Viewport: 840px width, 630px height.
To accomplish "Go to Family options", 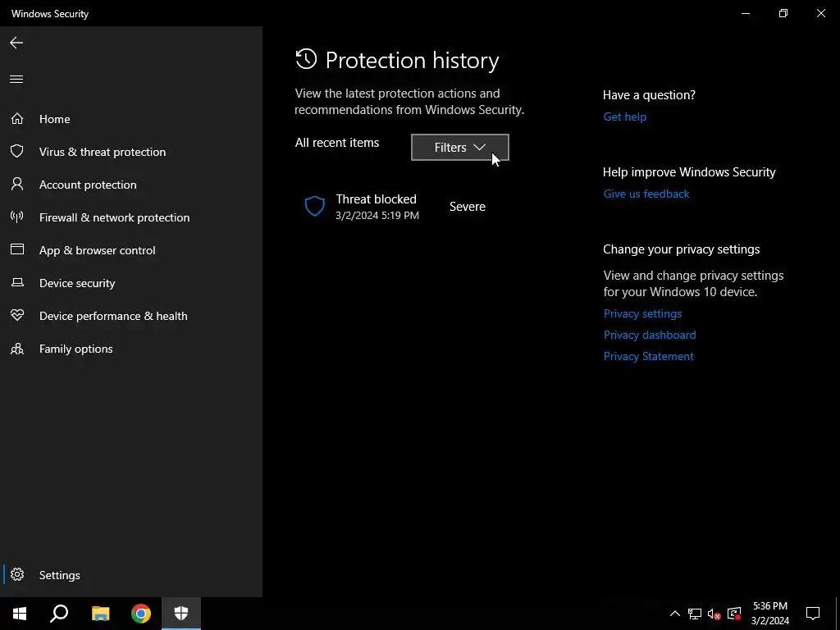I will point(131,349).
